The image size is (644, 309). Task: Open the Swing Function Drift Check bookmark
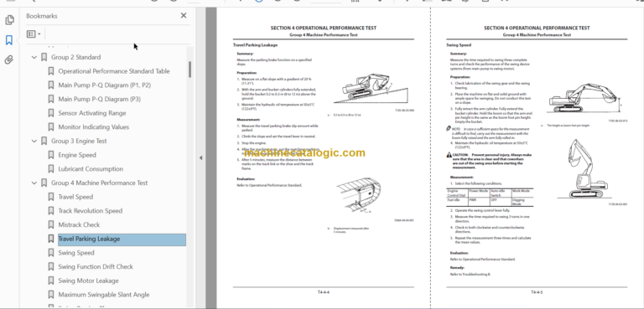[x=96, y=267]
